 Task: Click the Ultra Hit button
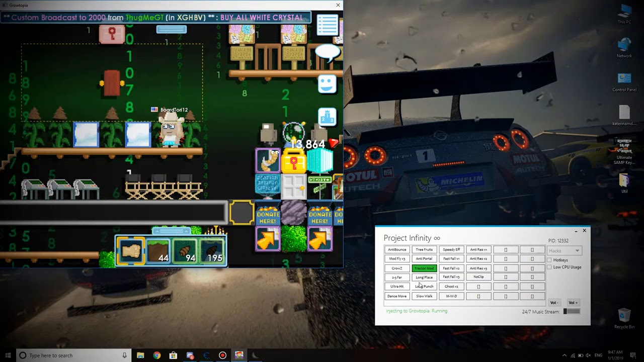click(397, 287)
